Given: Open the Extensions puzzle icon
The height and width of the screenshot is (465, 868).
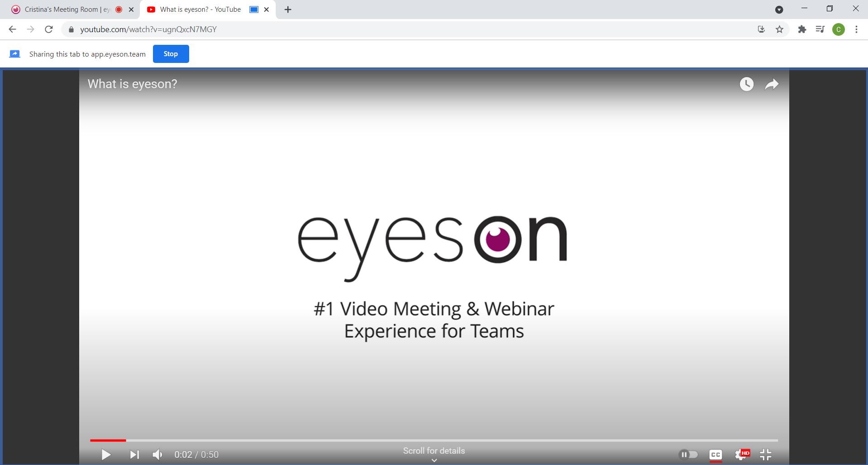Looking at the screenshot, I should click(x=802, y=29).
